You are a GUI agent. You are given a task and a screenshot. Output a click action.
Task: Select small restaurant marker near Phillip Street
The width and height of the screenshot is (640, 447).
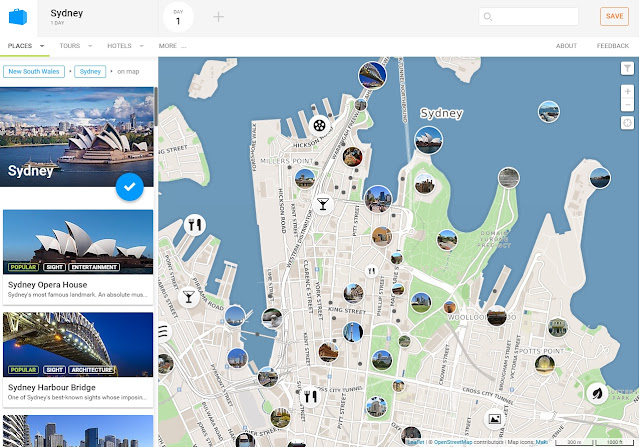[371, 271]
